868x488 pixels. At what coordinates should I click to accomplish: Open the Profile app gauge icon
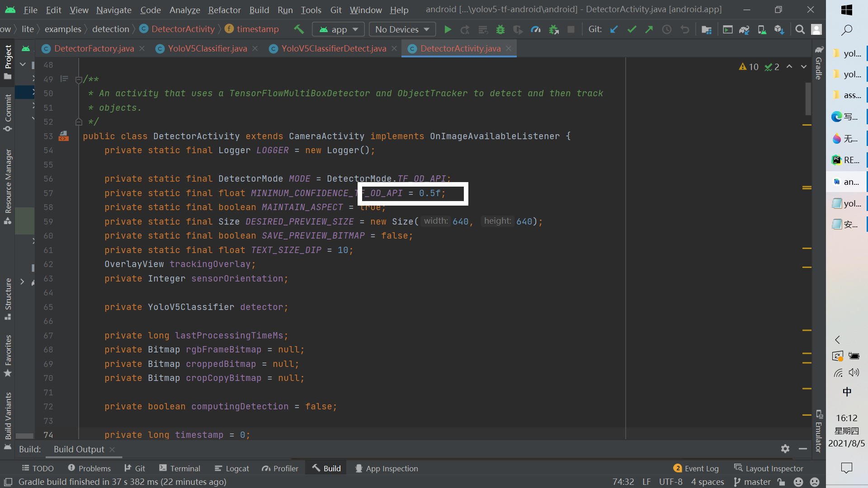pyautogui.click(x=536, y=29)
